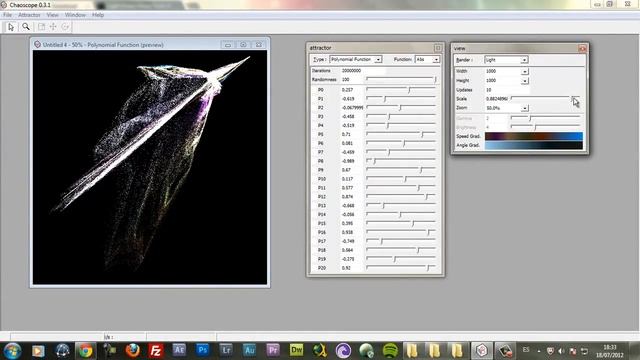This screenshot has height=360, width=640.
Task: Click the Gamma slider
Action: coord(545,118)
